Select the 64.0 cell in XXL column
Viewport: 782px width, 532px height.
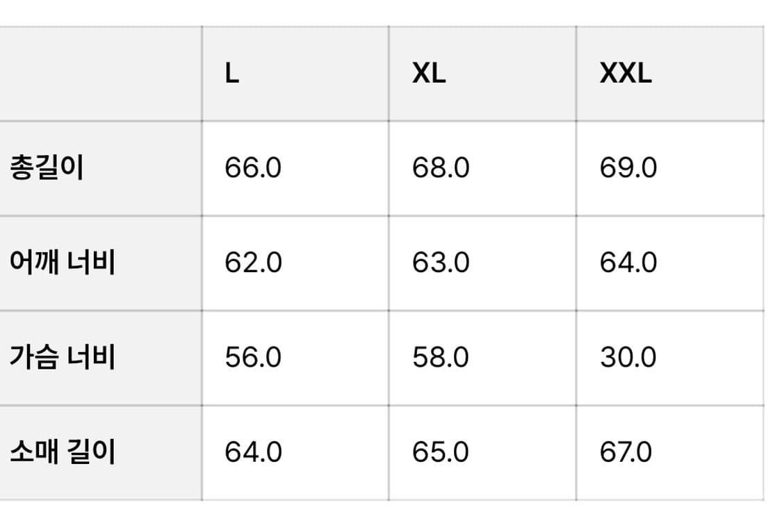[x=628, y=263]
